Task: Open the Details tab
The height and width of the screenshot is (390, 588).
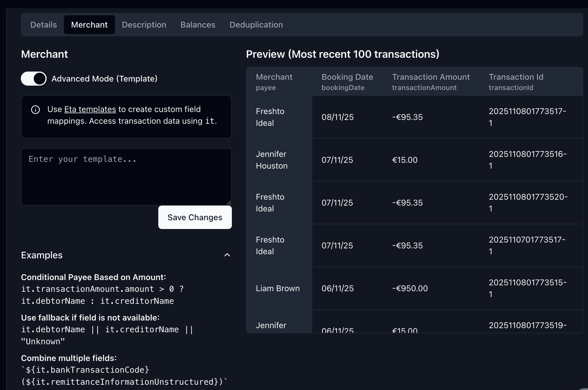Action: [43, 25]
